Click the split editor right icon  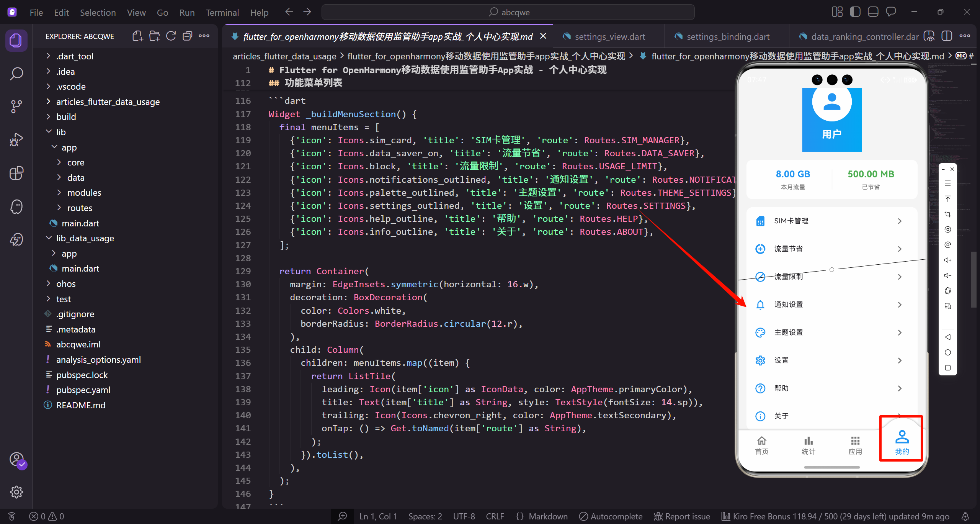946,36
